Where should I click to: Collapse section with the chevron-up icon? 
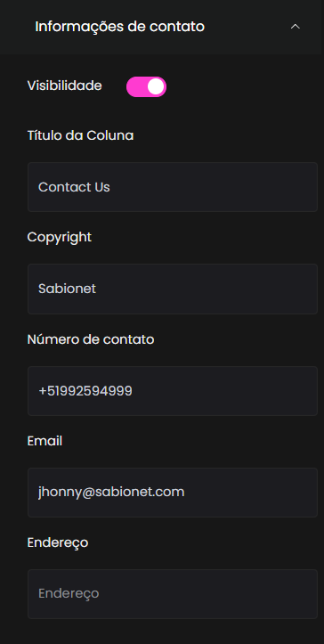296,27
